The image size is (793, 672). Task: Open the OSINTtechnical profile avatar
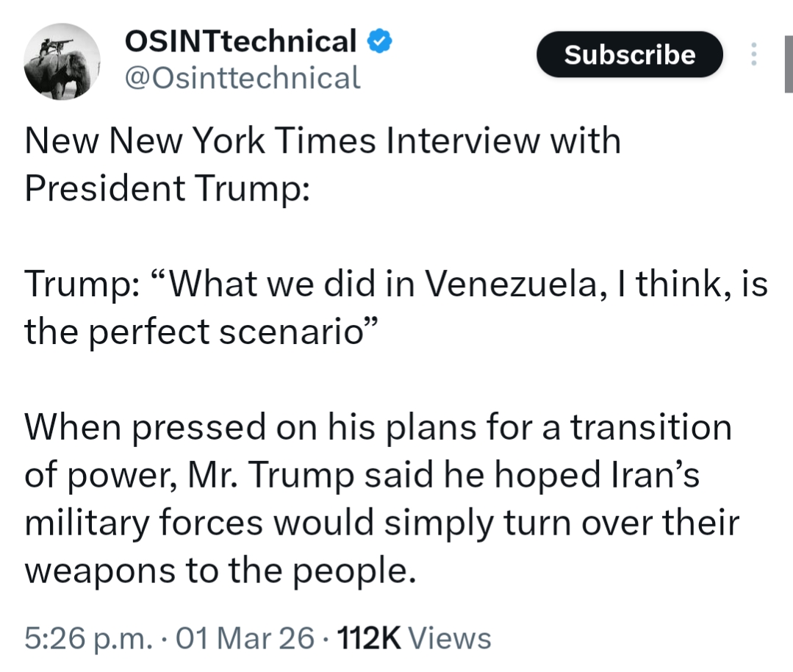[x=62, y=62]
